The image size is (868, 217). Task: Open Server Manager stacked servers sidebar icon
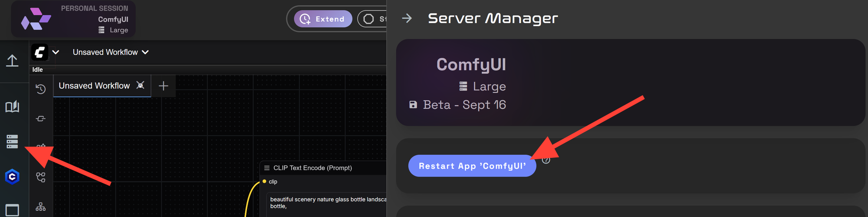coord(12,141)
